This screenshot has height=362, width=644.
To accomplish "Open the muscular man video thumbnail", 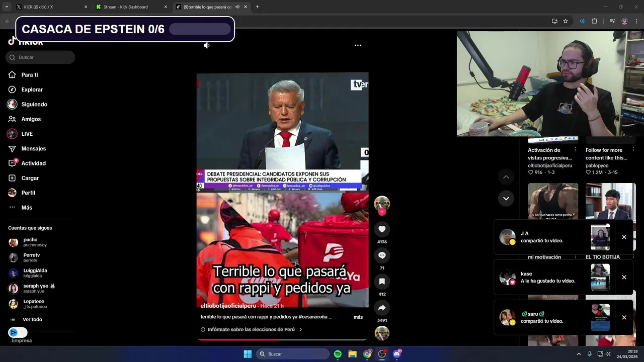I will [553, 202].
